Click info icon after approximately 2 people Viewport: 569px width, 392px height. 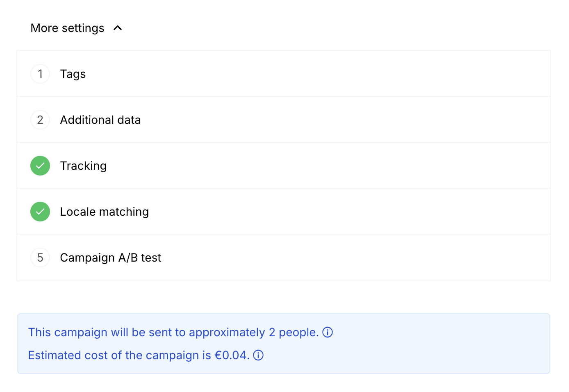pyautogui.click(x=328, y=332)
